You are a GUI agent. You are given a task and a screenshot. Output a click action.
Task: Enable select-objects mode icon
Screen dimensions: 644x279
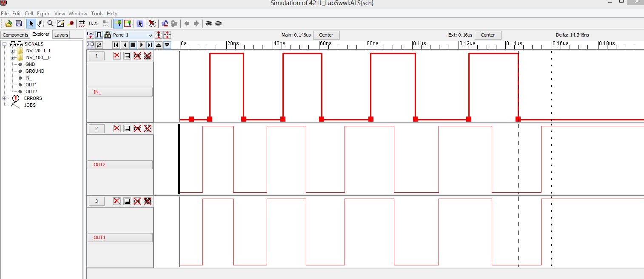118,23
